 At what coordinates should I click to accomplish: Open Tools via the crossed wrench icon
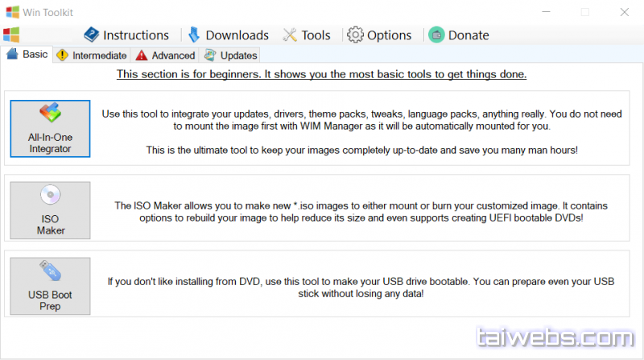point(290,35)
